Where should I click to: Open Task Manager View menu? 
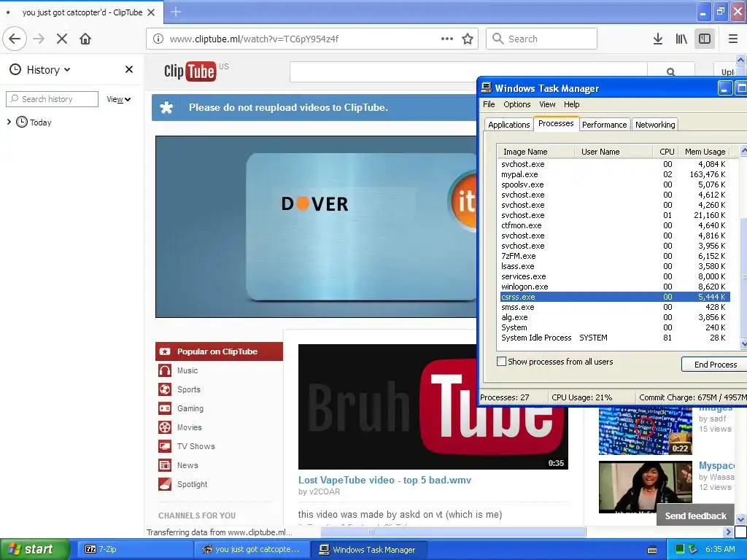click(547, 104)
